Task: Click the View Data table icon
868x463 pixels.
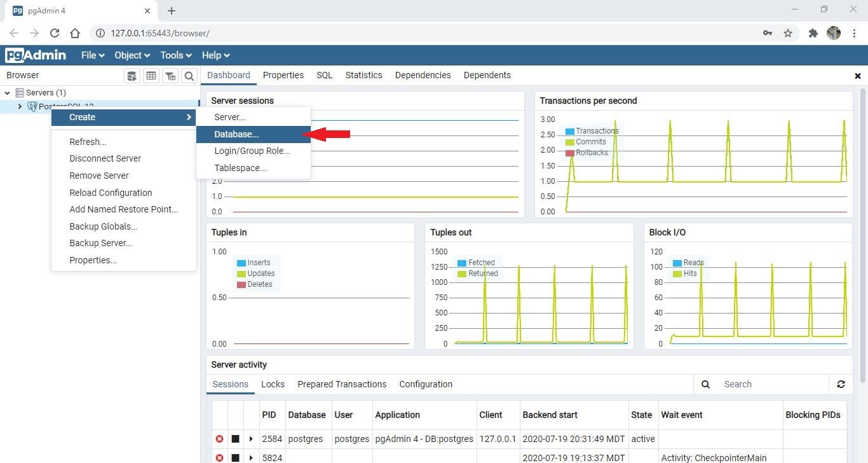Action: (151, 76)
